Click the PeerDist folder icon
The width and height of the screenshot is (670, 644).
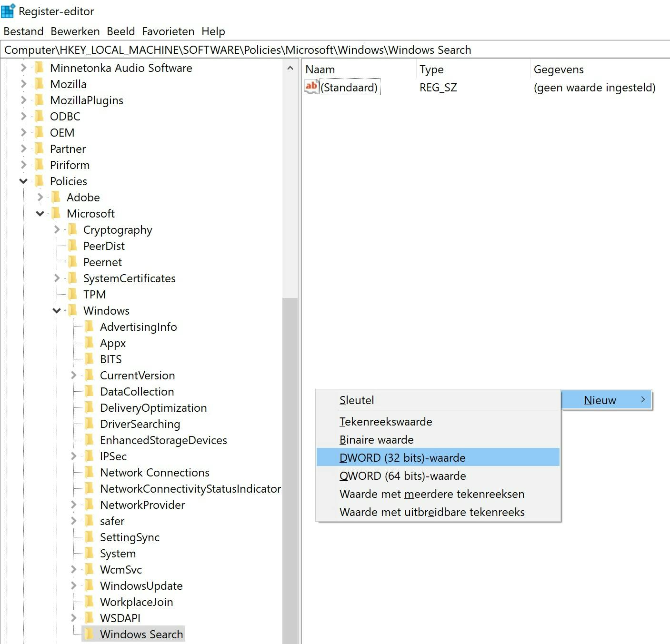[73, 246]
